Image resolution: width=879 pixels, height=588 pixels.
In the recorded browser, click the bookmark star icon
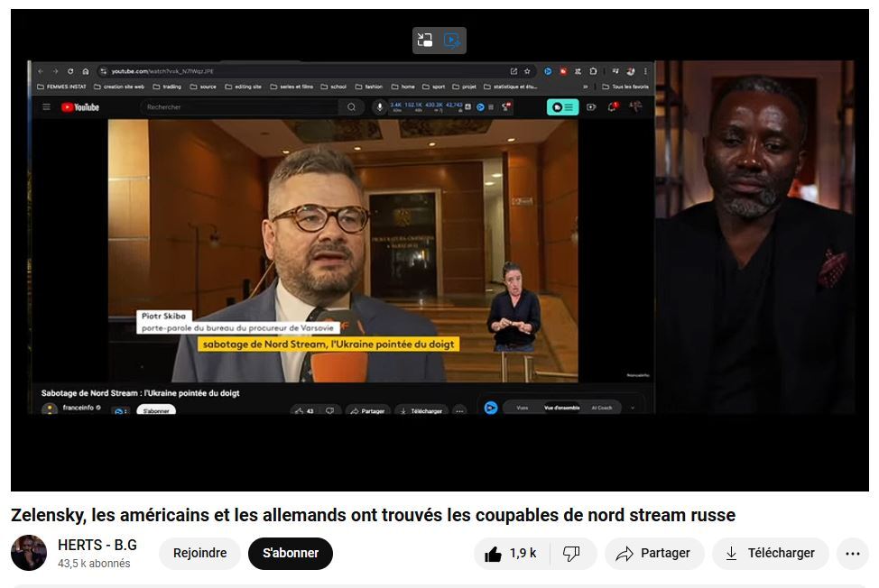click(x=527, y=71)
